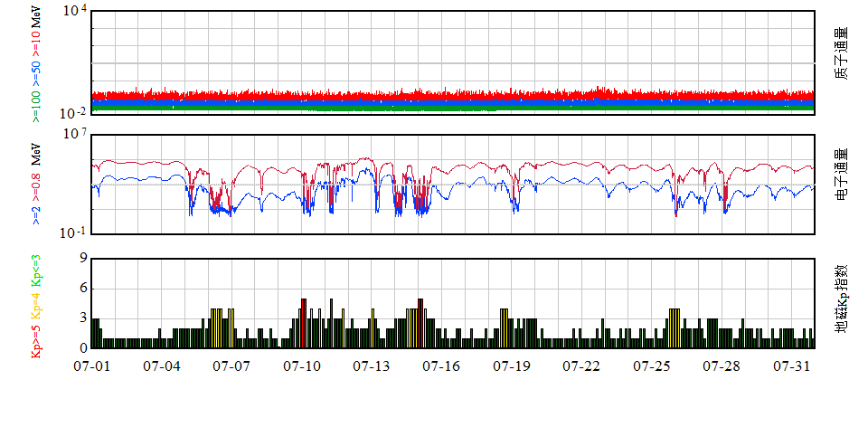Click the red >=10 legend label
The width and height of the screenshot is (868, 427).
[x=36, y=43]
